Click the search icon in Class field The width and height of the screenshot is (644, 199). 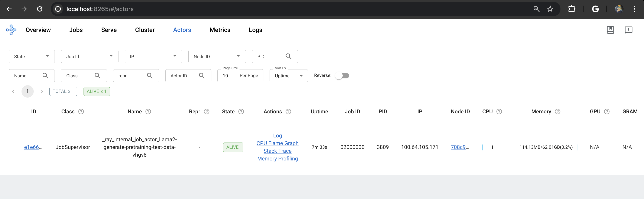98,75
